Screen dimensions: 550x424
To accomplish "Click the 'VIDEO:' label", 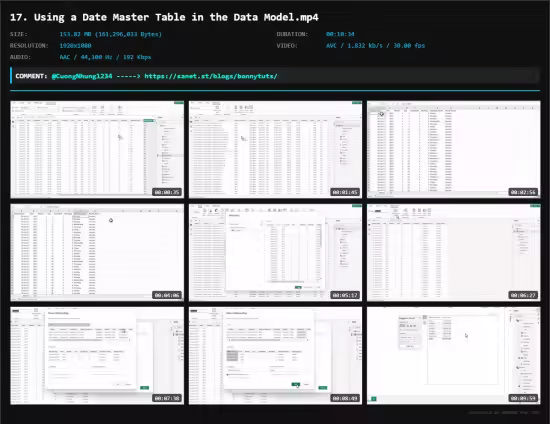I will [x=287, y=46].
